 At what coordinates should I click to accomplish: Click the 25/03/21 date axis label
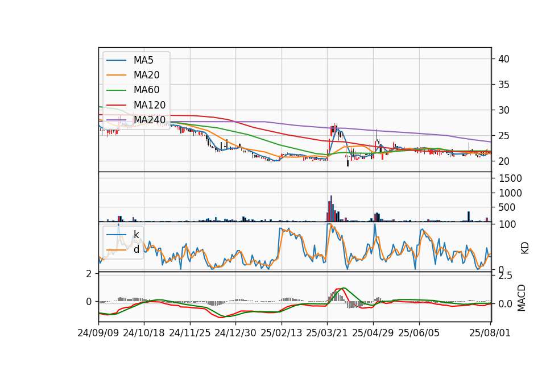[327, 333]
